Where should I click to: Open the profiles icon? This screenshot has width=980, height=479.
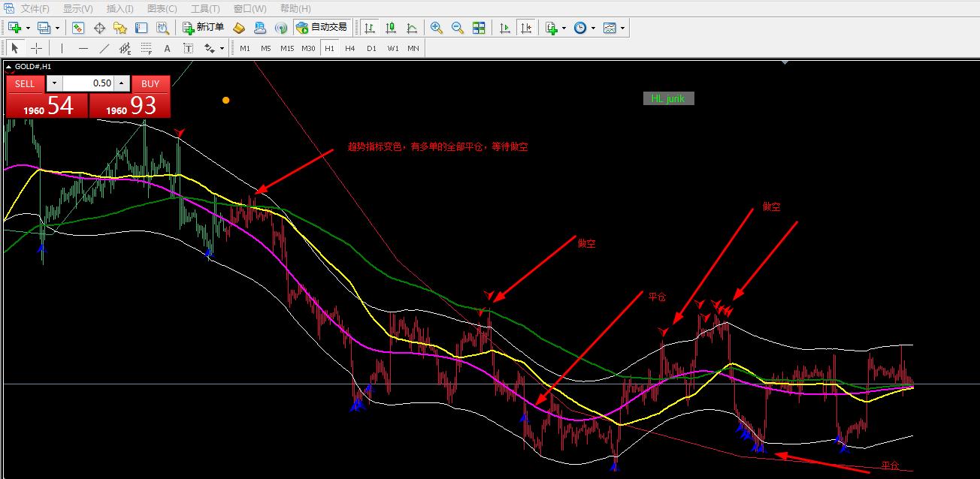[44, 28]
